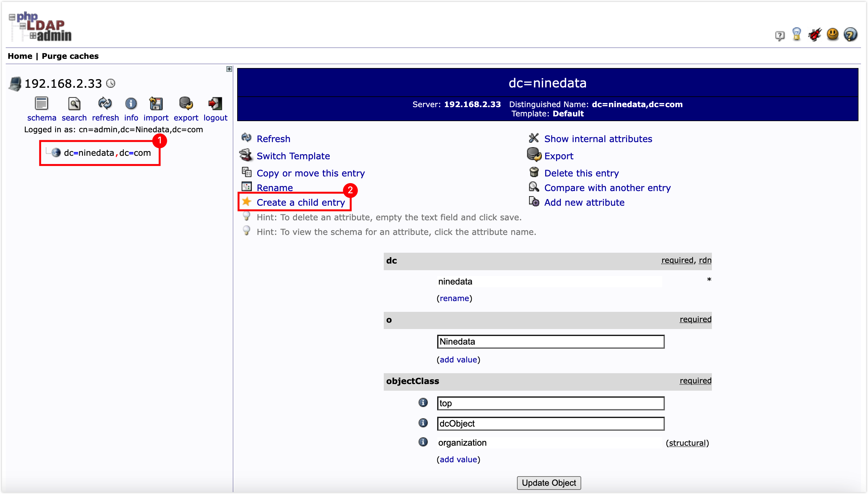Click the Export link for this entry
The image size is (868, 494).
[559, 156]
